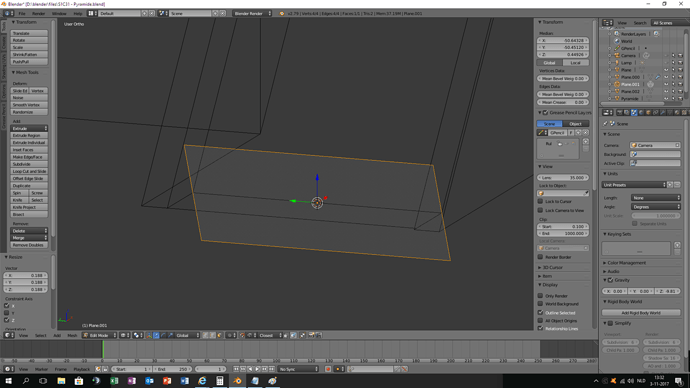Toggle visibility eye for Pyramide
This screenshot has width=690, height=388.
[666, 99]
